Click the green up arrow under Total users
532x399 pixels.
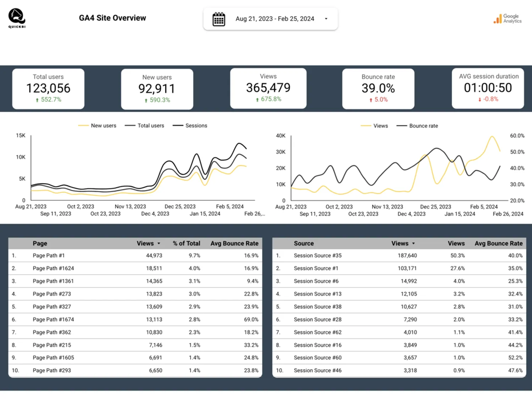(37, 100)
